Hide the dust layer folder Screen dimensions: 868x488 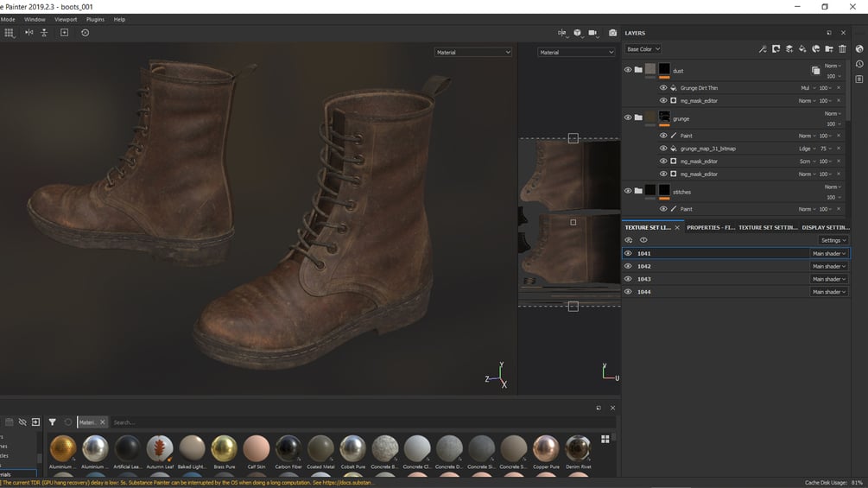pos(628,70)
